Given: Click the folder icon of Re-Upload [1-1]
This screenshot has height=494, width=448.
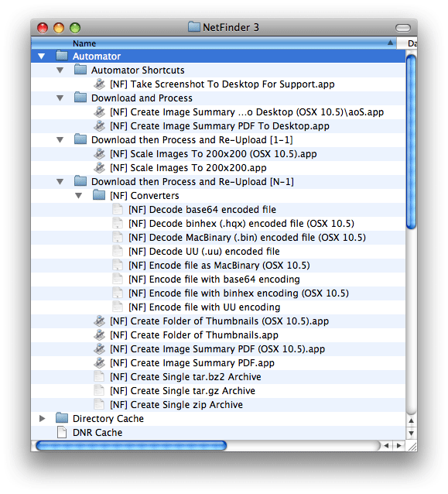Looking at the screenshot, I should [x=80, y=139].
